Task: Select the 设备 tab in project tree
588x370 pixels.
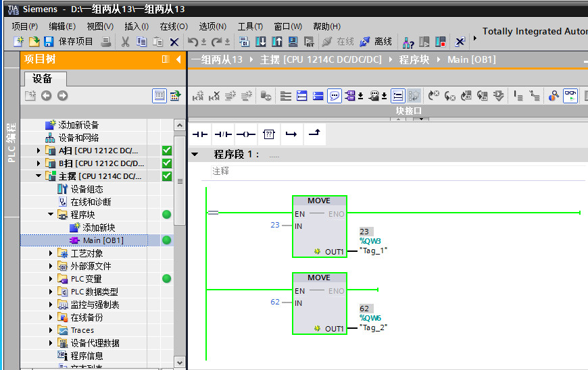Action: (45, 78)
